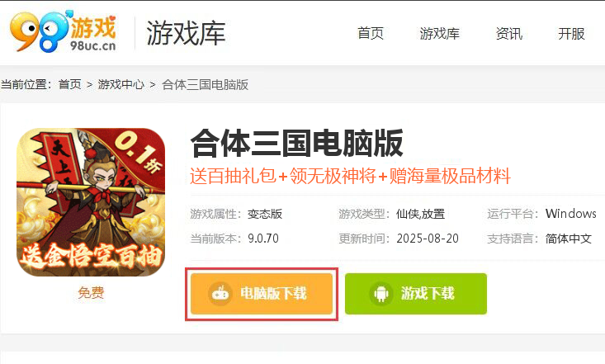Click the 首页 breadcrumb link
605x364 pixels.
coord(70,84)
